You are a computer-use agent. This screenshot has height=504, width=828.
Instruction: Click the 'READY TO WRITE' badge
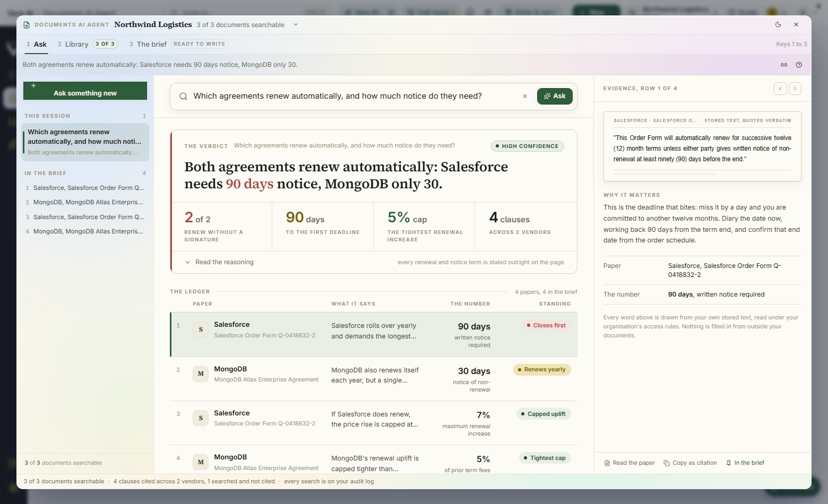pos(200,44)
